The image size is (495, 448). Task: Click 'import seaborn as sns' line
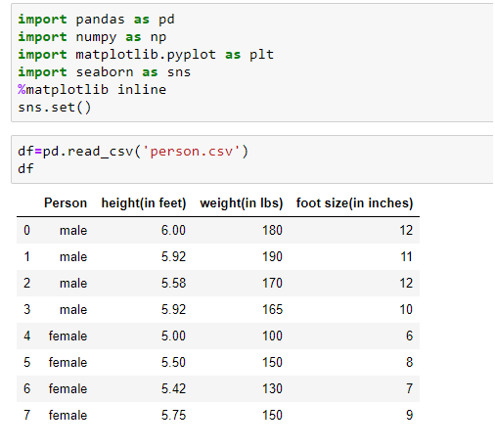click(105, 72)
